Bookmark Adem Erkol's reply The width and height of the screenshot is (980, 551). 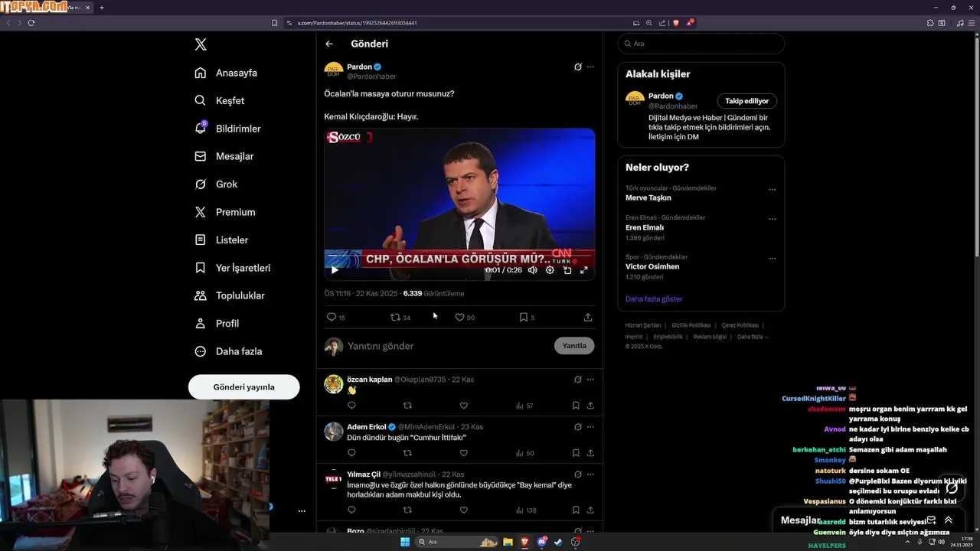coord(576,453)
